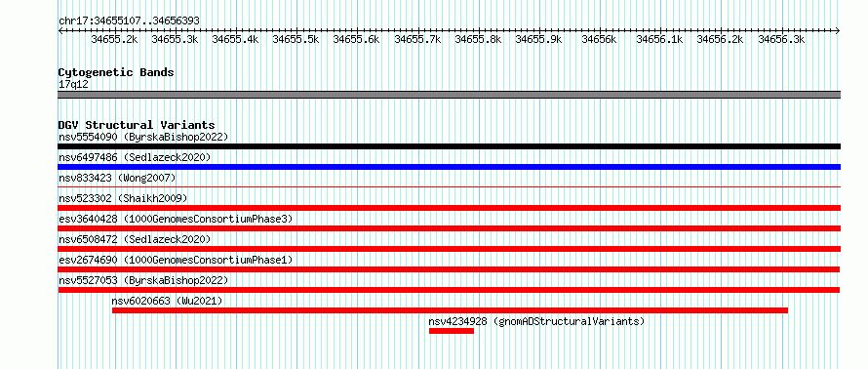Open nsv6497486 (Sedlazeck2020) label
The image size is (868, 369).
click(135, 157)
